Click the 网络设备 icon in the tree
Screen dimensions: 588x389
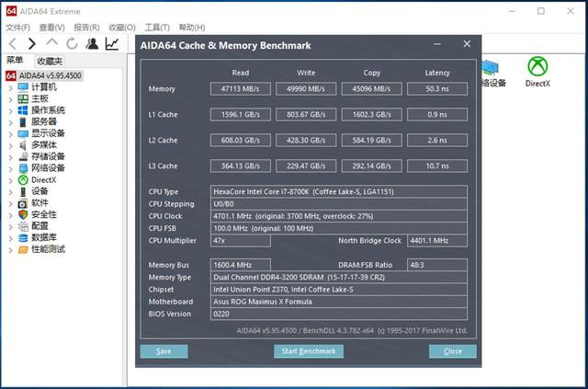[23, 168]
